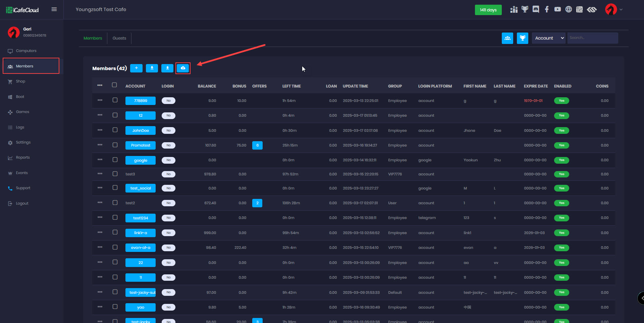The width and height of the screenshot is (644, 323).
Task: Open row options dots for account 778899
Action: pos(100,100)
